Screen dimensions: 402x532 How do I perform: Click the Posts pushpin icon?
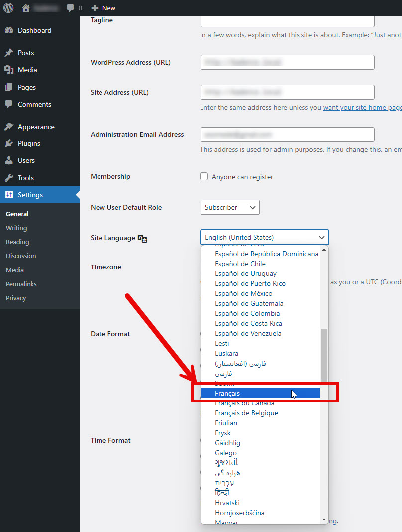(9, 53)
